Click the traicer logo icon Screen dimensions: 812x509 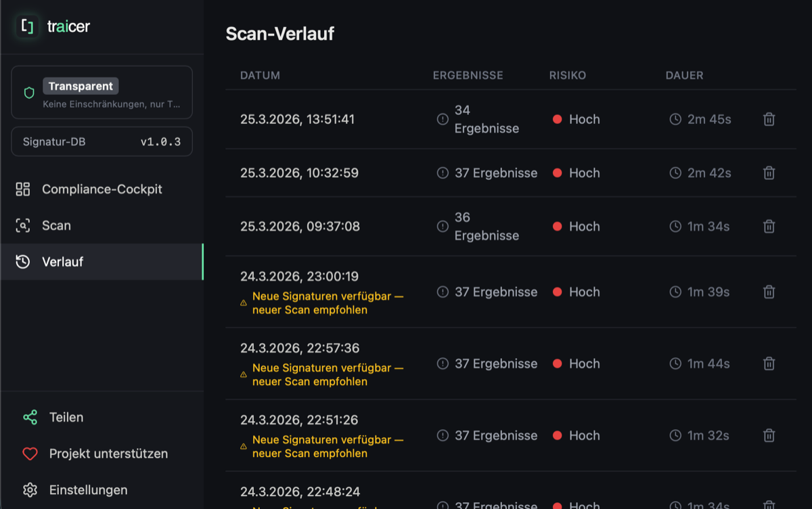[x=26, y=26]
